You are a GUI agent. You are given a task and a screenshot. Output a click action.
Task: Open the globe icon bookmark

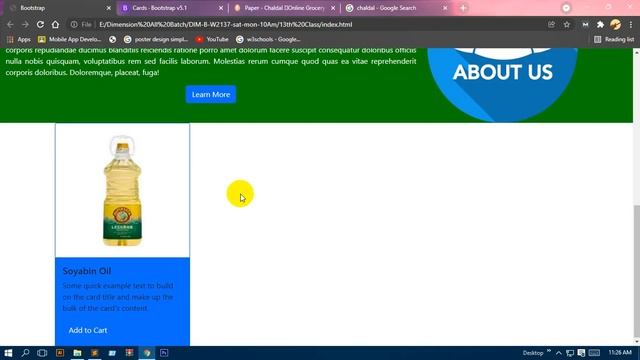pos(112,39)
